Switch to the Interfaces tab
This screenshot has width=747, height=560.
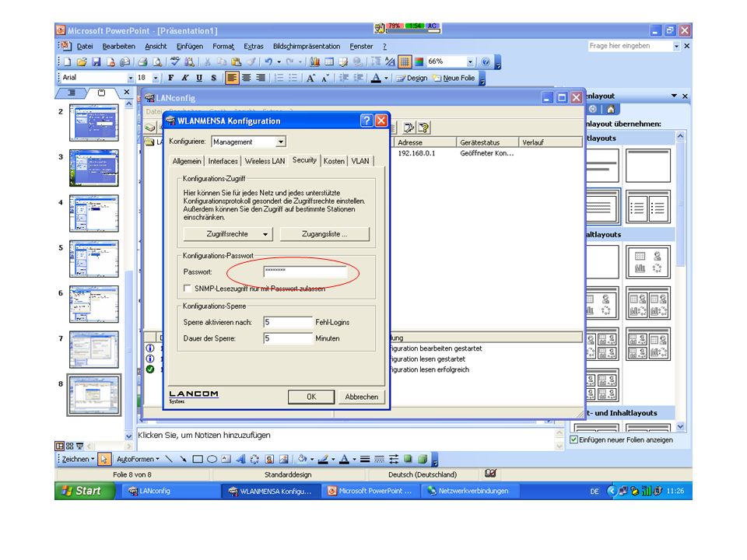tap(223, 161)
